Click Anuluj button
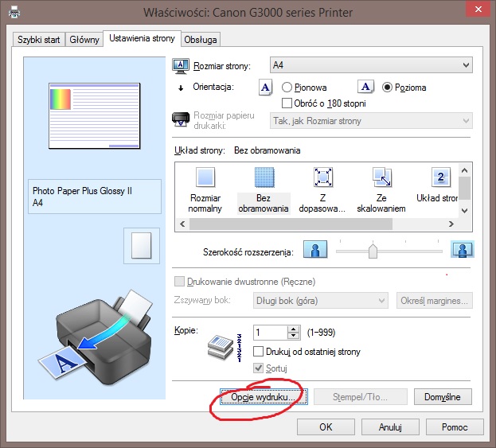This screenshot has height=448, width=496. 390,427
